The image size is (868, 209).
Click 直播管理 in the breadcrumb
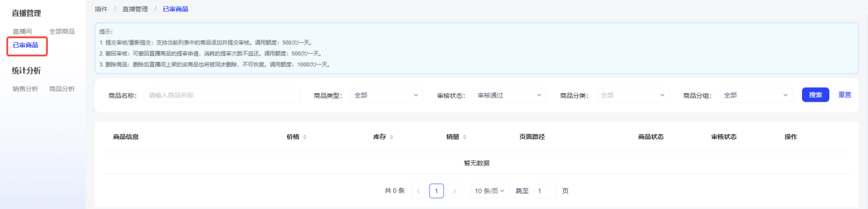pyautogui.click(x=135, y=9)
